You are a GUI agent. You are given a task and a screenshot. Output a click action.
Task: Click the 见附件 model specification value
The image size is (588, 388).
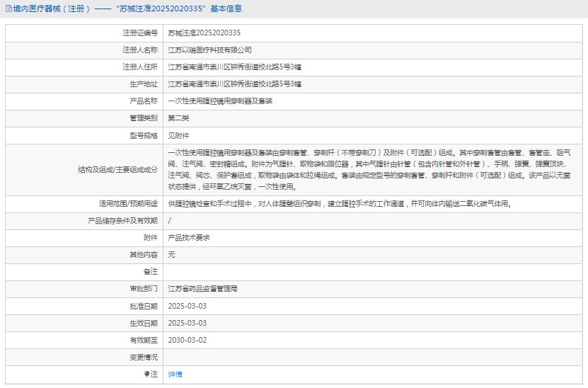[x=178, y=135]
